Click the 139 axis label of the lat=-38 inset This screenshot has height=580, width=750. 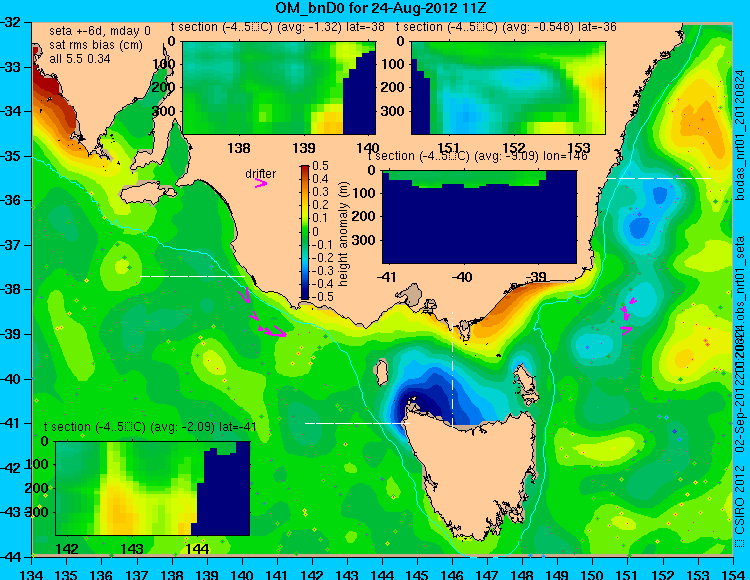[304, 148]
